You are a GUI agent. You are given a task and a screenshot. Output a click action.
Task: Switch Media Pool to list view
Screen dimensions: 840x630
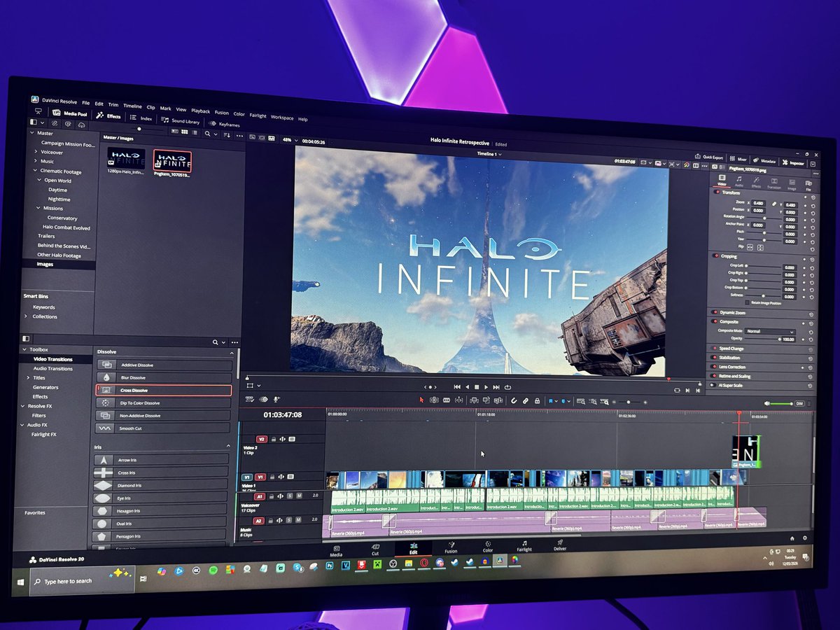pos(194,132)
